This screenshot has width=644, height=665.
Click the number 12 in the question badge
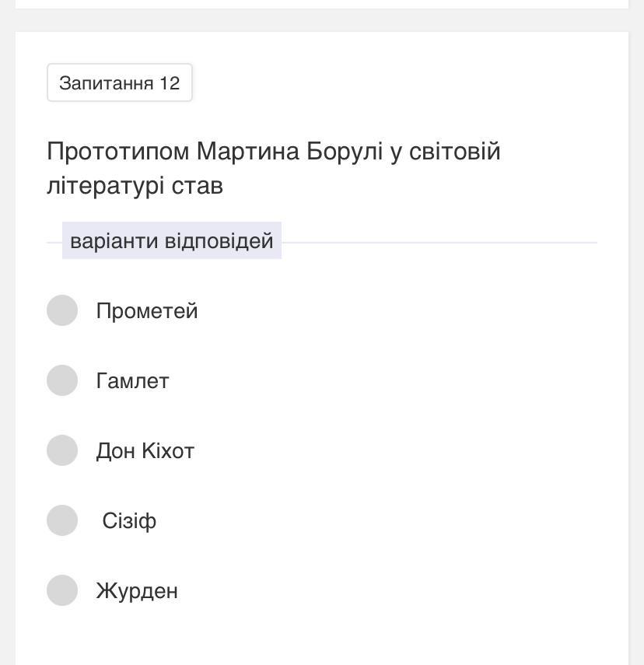[x=170, y=83]
